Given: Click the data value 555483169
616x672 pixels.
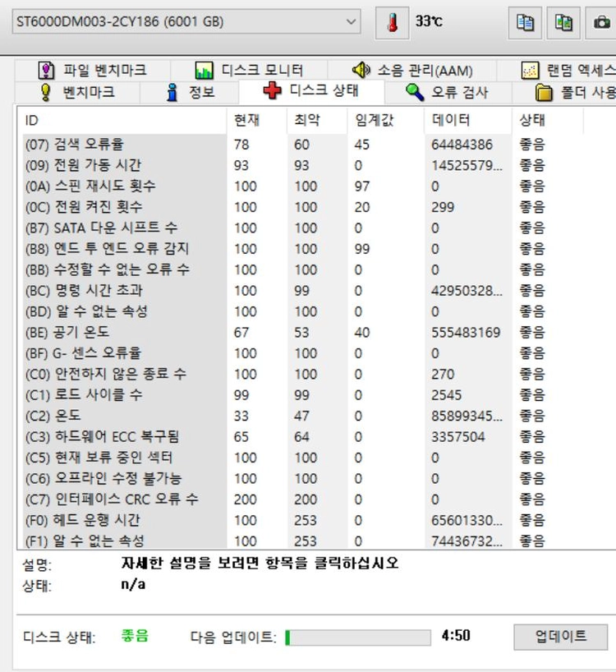Looking at the screenshot, I should pyautogui.click(x=466, y=333).
